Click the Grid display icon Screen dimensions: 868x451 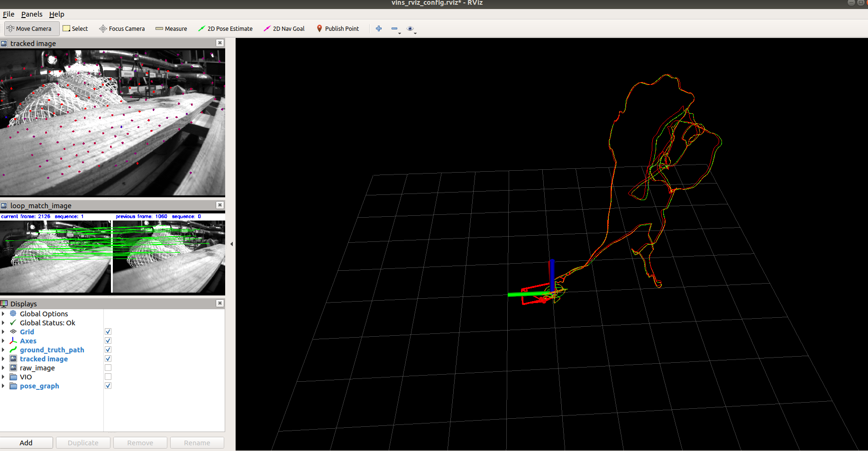click(x=13, y=331)
